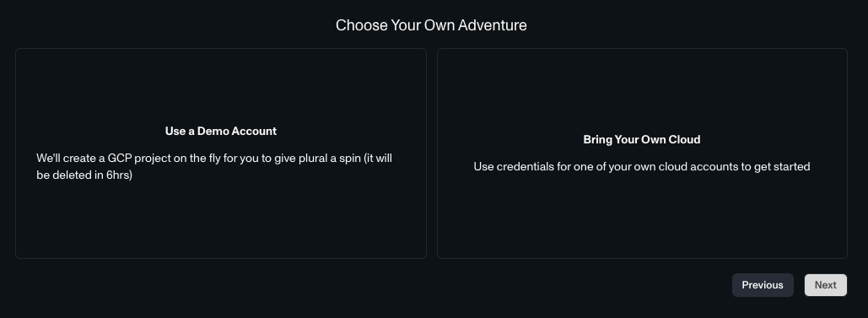Viewport: 868px width, 318px height.
Task: Pick the left onboarding card for demo
Action: (x=221, y=153)
